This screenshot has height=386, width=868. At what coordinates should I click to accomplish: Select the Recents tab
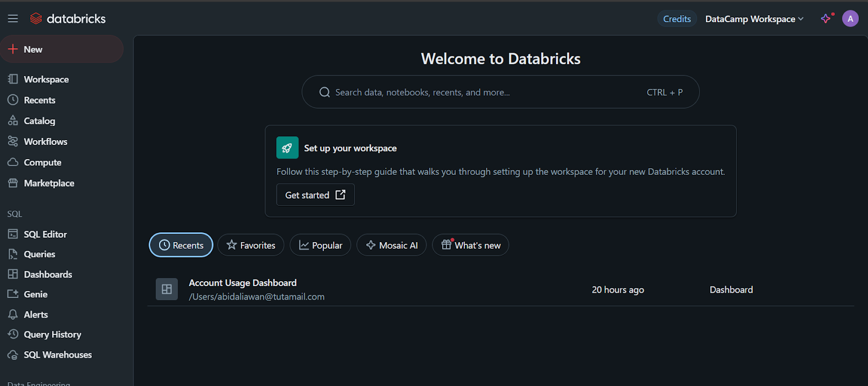click(181, 245)
